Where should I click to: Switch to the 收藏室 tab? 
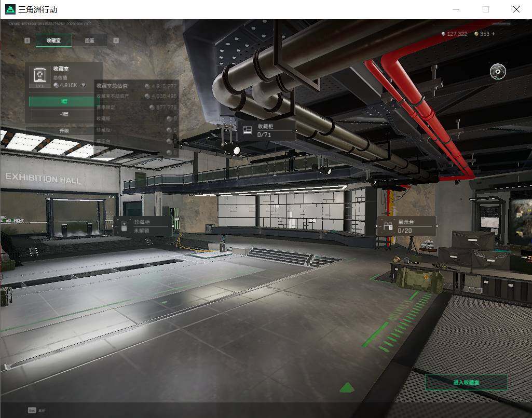[x=53, y=41]
